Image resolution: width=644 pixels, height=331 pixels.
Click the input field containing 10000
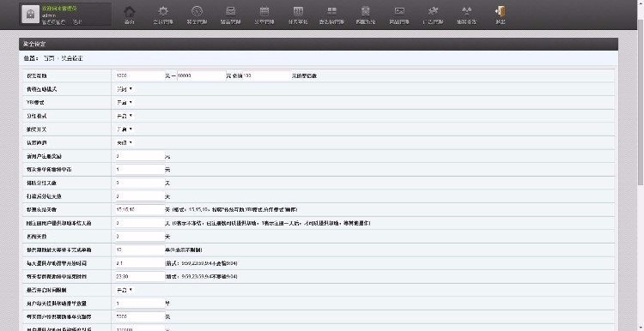pos(201,75)
